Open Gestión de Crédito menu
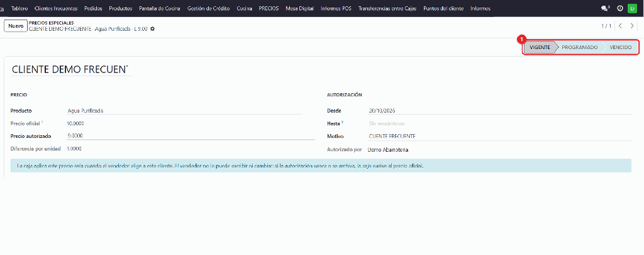 (x=208, y=8)
